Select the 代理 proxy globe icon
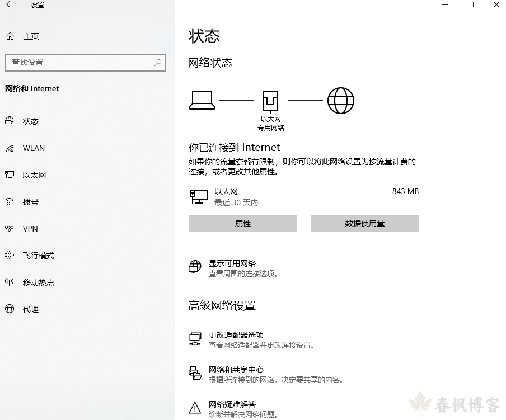This screenshot has height=420, width=506. point(11,309)
